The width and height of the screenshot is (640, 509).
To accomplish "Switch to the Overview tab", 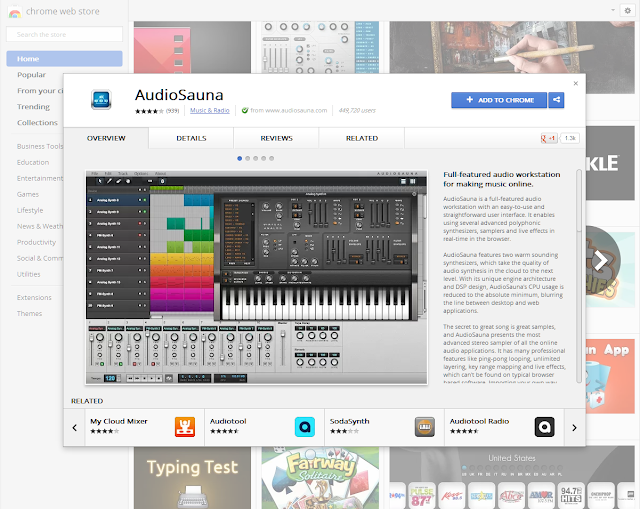I will coord(106,138).
